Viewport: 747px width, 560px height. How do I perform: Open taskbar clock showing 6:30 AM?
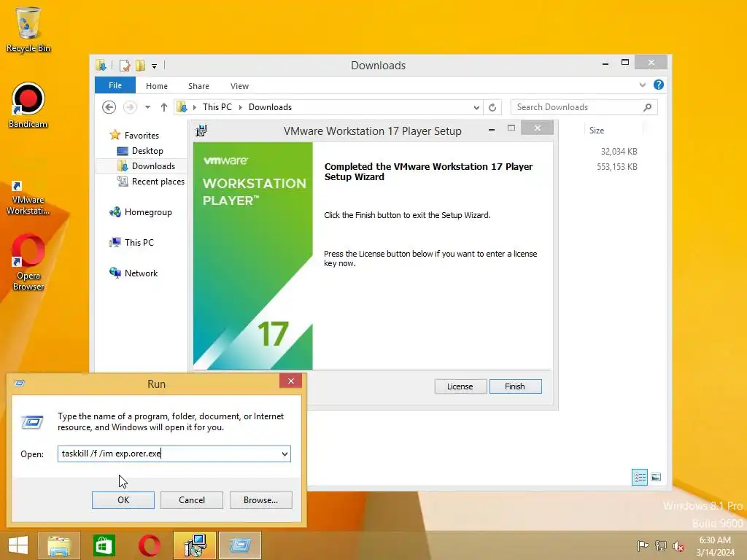click(715, 546)
